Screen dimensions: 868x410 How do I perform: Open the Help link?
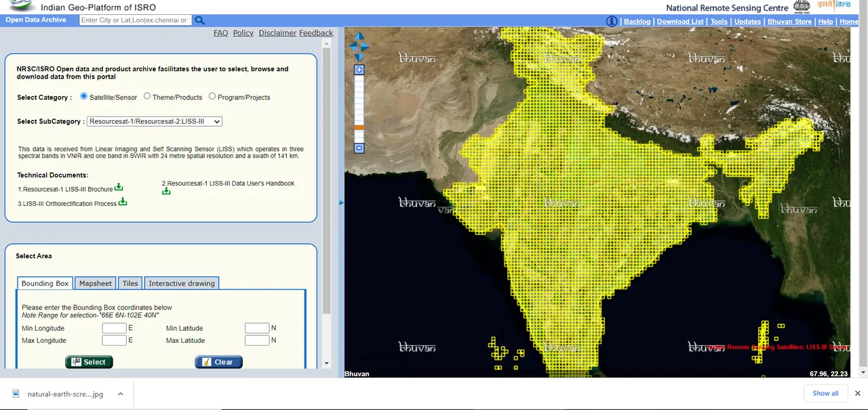click(825, 22)
